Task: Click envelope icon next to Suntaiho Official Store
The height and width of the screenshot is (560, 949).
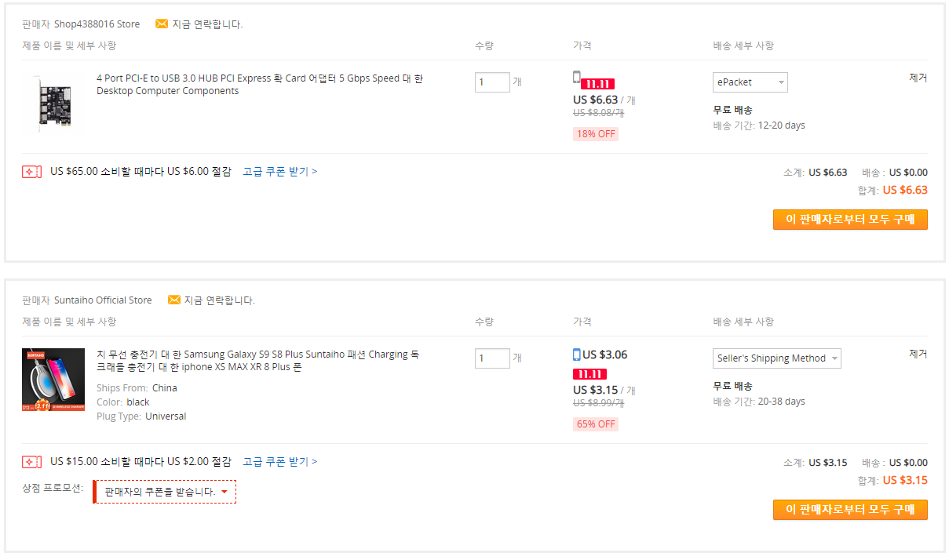Action: coord(174,300)
